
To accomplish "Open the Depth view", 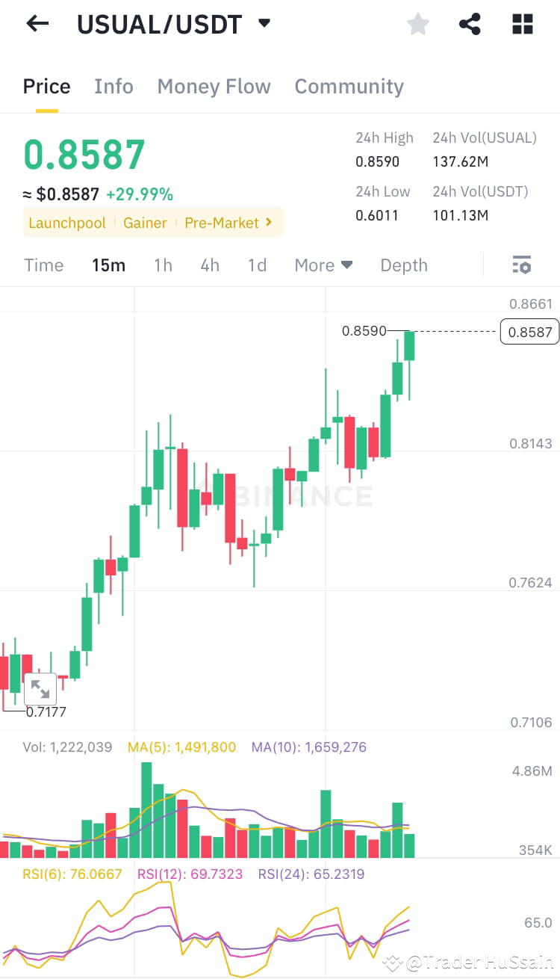I will click(403, 265).
